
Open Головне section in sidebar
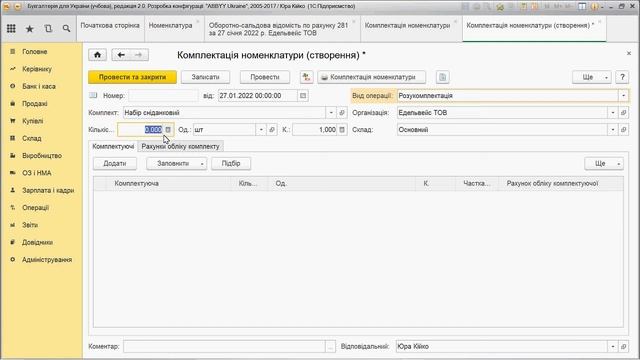(41, 52)
